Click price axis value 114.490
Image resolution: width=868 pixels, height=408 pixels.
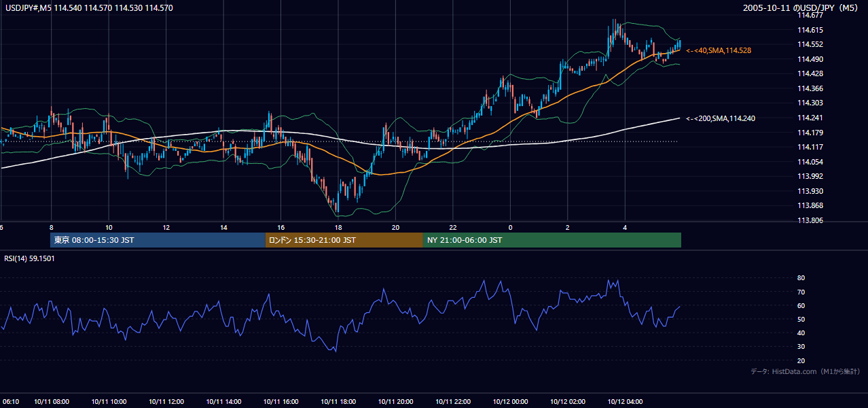pos(810,59)
